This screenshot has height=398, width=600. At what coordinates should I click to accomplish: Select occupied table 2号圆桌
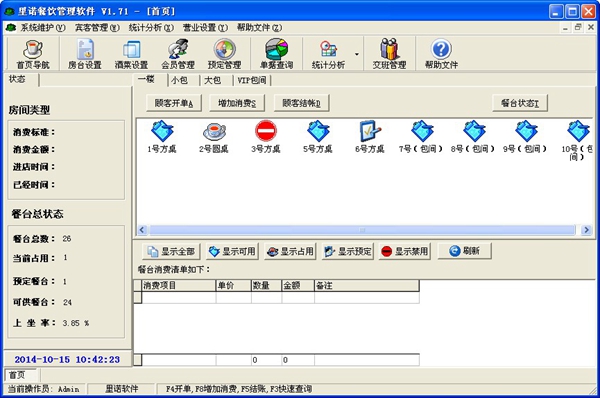tap(214, 137)
